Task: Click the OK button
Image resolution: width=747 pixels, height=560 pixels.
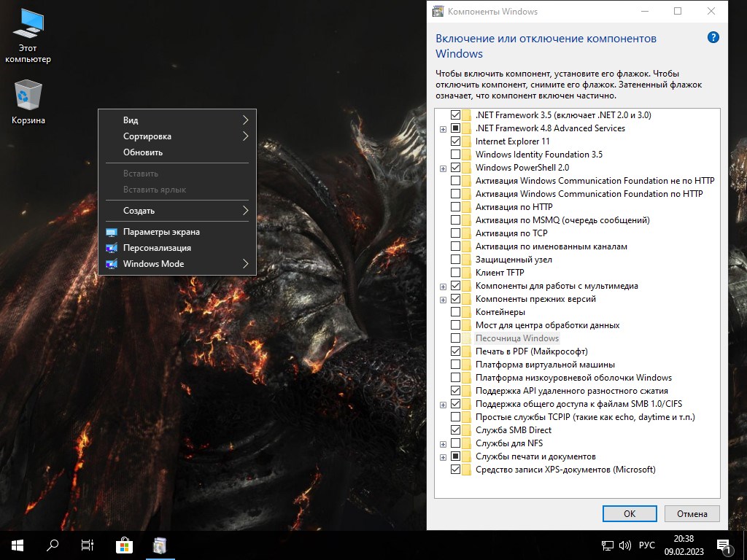Action: (629, 513)
